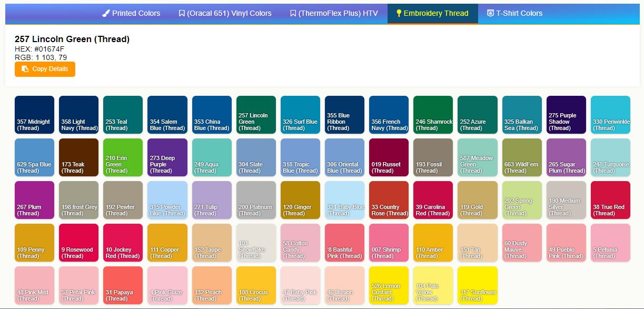The width and height of the screenshot is (644, 309).
Task: Select the 273 Deep Purple swatch
Action: pyautogui.click(x=167, y=157)
